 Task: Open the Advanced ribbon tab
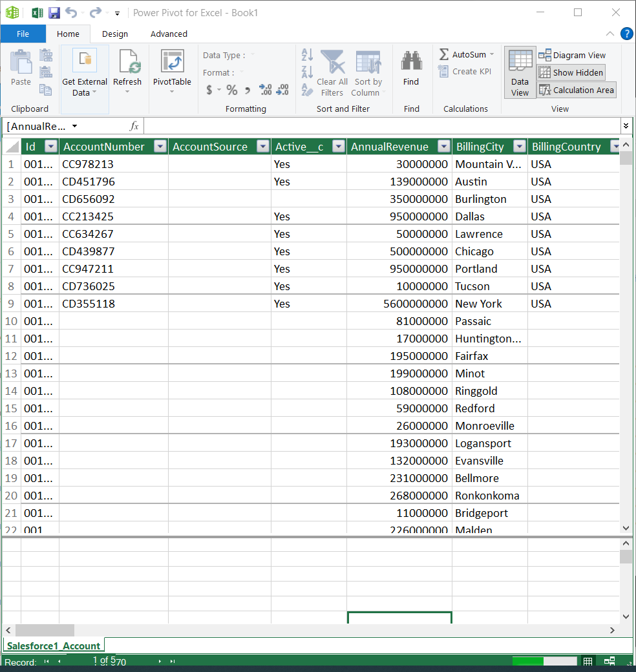coord(169,34)
